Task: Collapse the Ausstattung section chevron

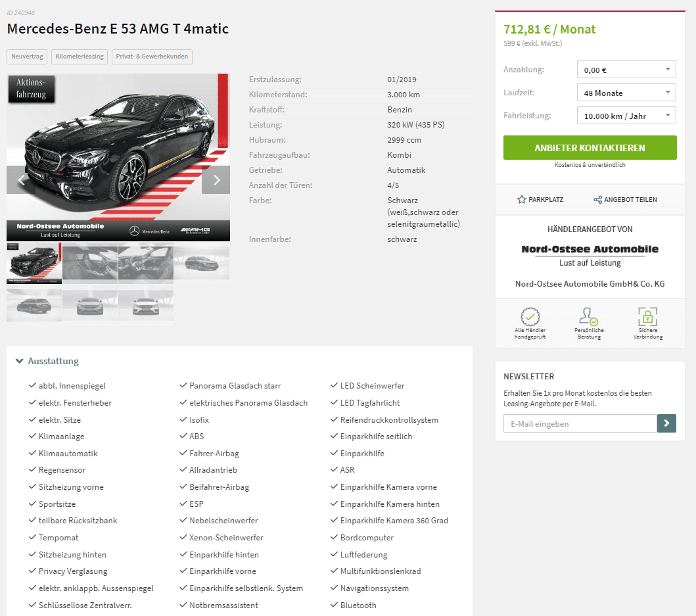Action: 19,361
